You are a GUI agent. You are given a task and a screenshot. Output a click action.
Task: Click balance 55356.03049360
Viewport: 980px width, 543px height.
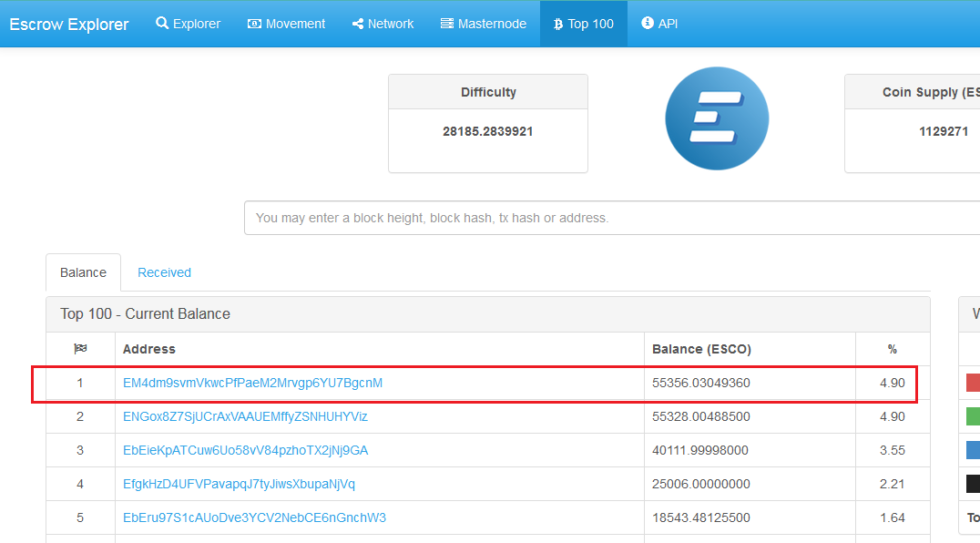point(701,383)
